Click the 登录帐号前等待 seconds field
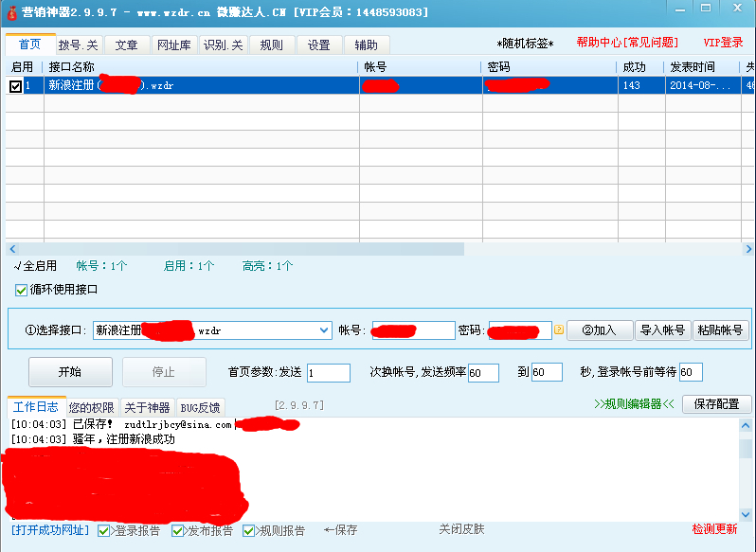The image size is (756, 552). click(691, 372)
